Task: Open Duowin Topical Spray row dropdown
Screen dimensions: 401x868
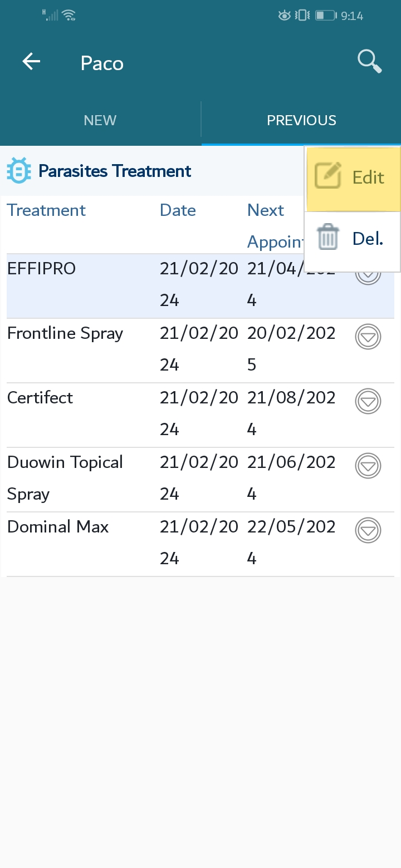Action: [368, 466]
